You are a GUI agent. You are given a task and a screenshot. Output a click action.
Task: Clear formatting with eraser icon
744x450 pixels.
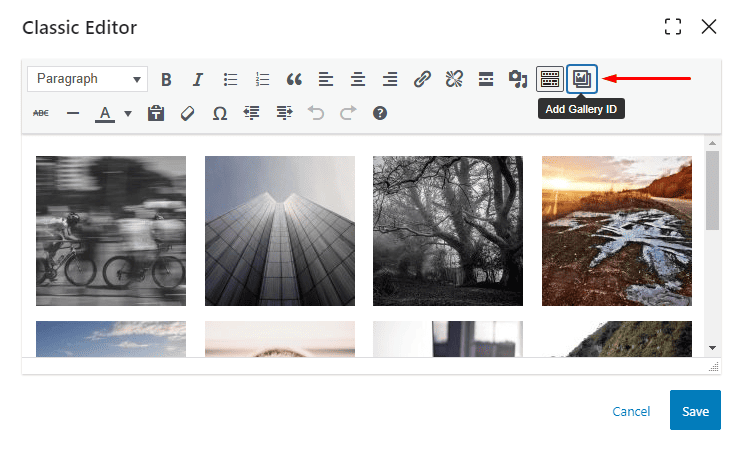pyautogui.click(x=188, y=113)
